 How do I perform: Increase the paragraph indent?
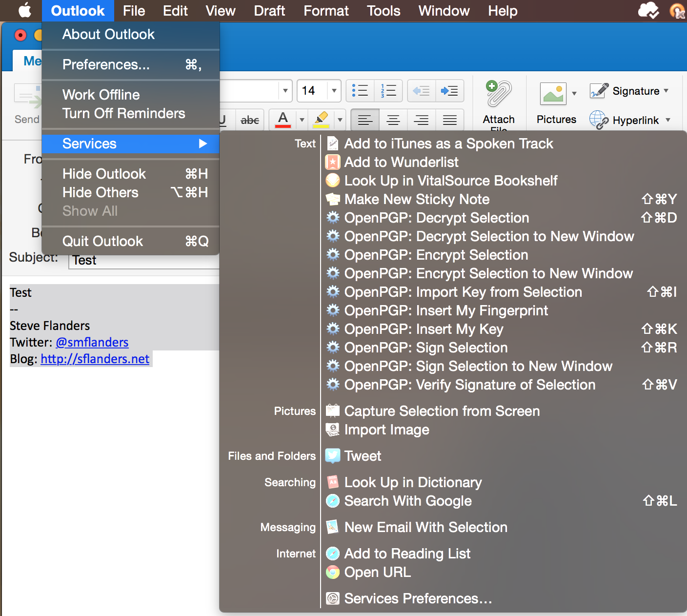click(x=449, y=91)
